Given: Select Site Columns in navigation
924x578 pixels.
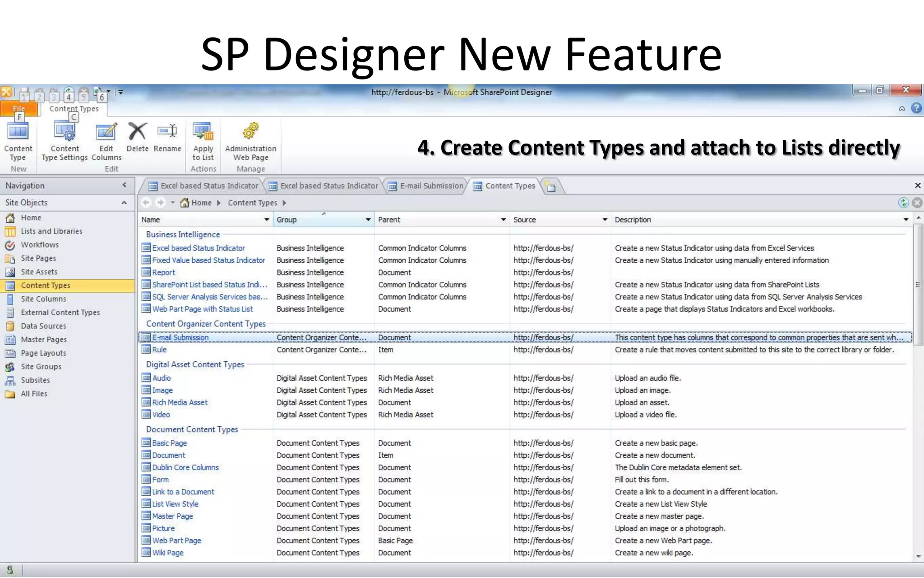Looking at the screenshot, I should coord(43,299).
